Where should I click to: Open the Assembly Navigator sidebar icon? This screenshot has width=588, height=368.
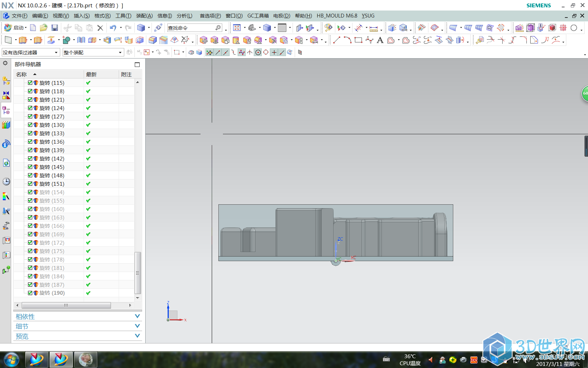[6, 81]
